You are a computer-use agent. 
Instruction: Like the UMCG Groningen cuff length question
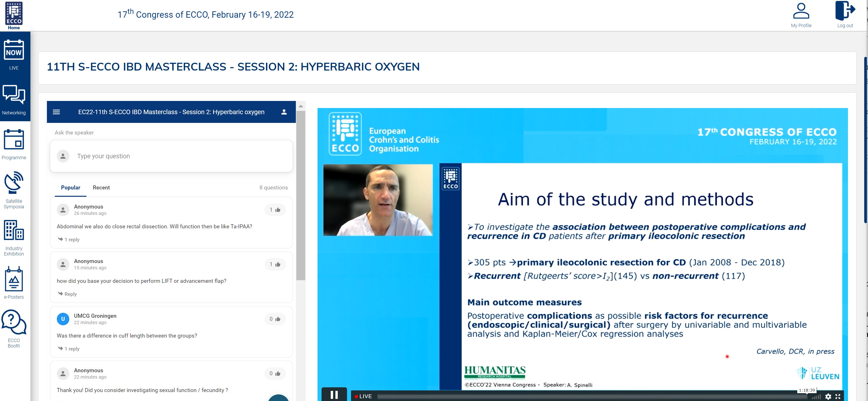275,319
